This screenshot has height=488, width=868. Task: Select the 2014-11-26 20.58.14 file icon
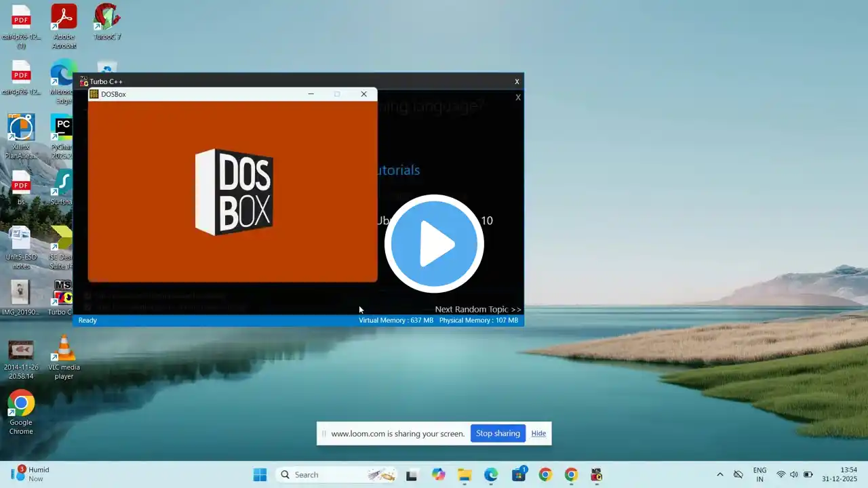pyautogui.click(x=21, y=358)
